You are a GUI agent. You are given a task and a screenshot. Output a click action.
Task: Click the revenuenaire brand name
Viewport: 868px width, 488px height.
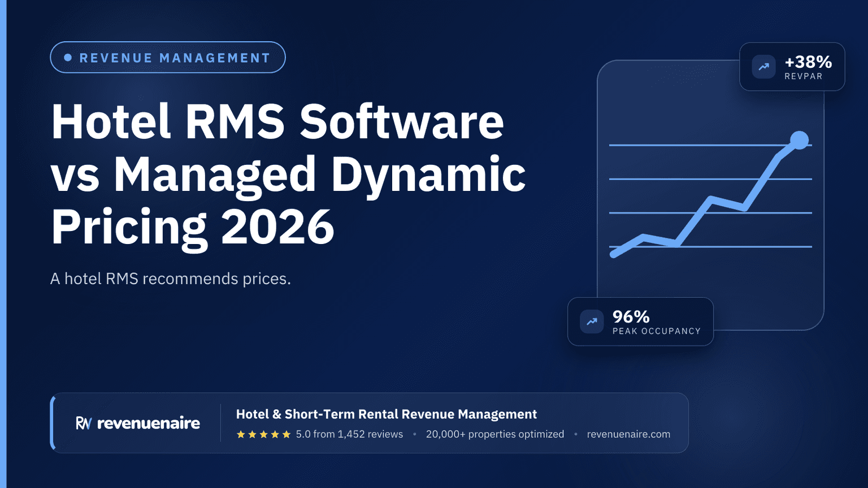pyautogui.click(x=149, y=423)
